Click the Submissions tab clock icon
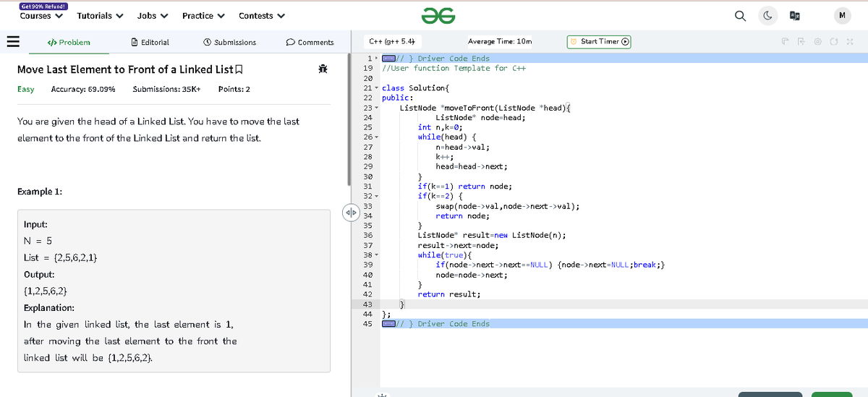 (x=208, y=42)
